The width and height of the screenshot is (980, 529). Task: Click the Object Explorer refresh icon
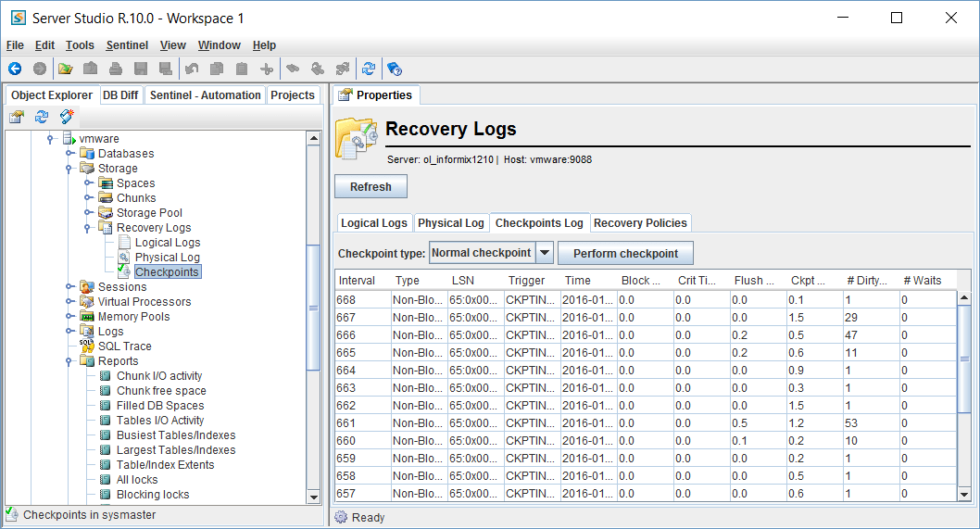coord(42,117)
